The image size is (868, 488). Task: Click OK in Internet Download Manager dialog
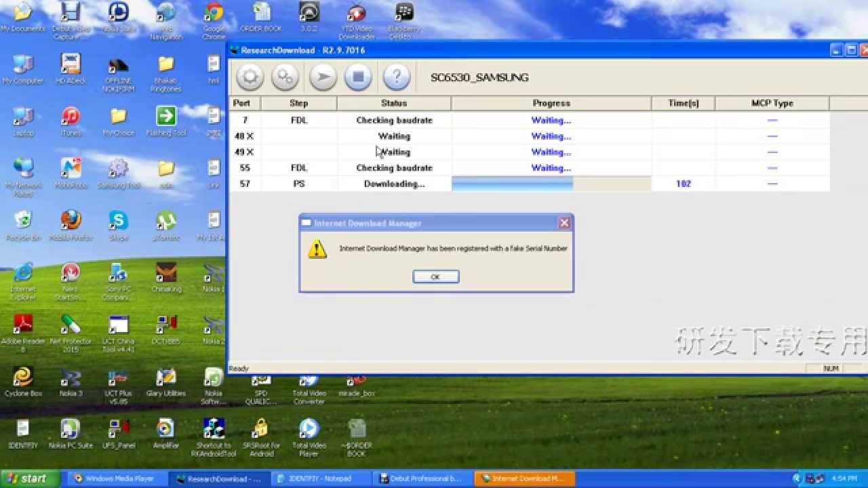click(x=436, y=277)
